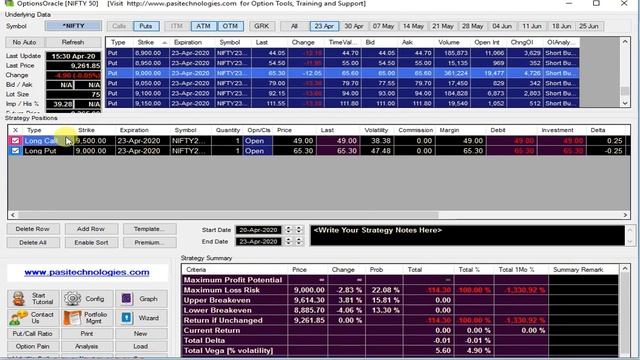Open the Put/Call Ratio button
The width and height of the screenshot is (640, 360).
[x=33, y=333]
